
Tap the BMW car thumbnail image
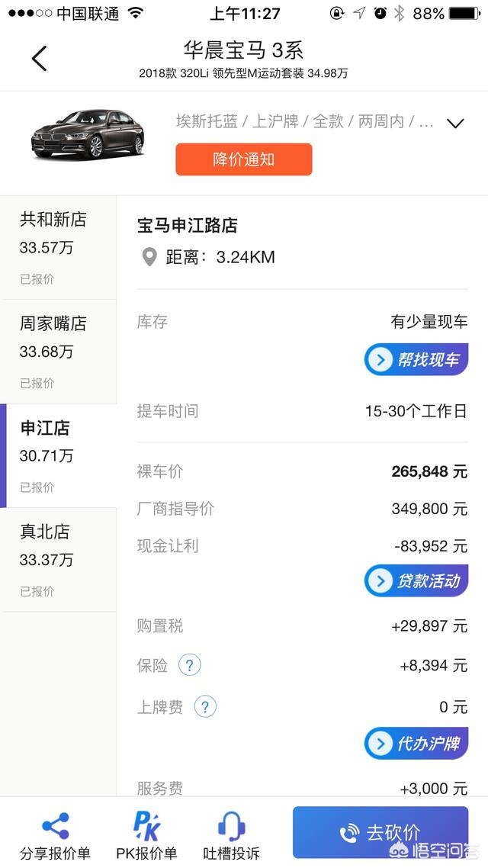87,134
